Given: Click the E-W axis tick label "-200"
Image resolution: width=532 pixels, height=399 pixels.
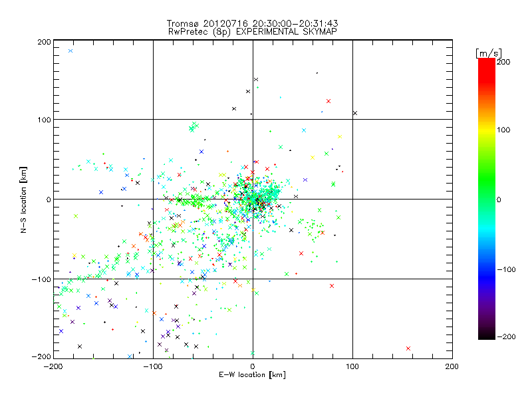Looking at the screenshot, I should 53,366.
